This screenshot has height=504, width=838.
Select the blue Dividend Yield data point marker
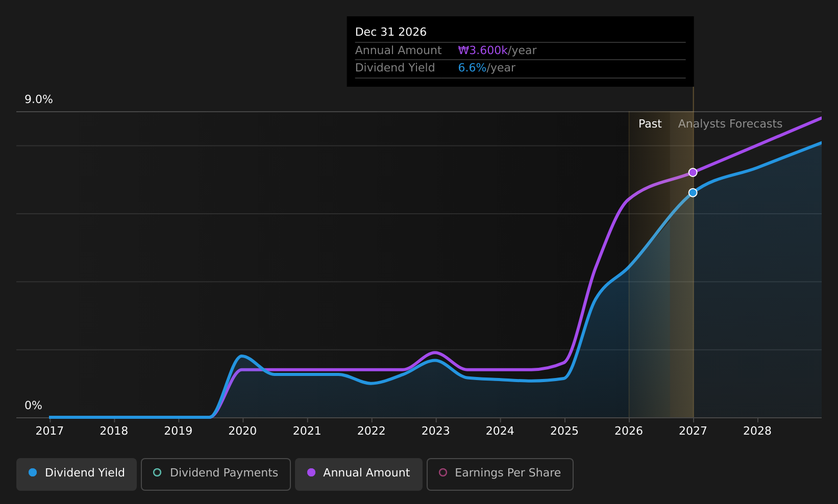tap(693, 192)
